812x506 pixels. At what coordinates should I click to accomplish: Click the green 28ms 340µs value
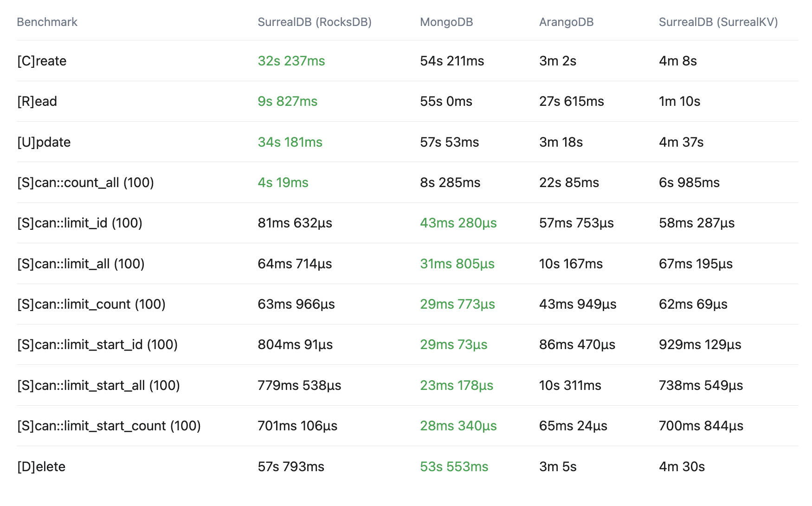(458, 426)
